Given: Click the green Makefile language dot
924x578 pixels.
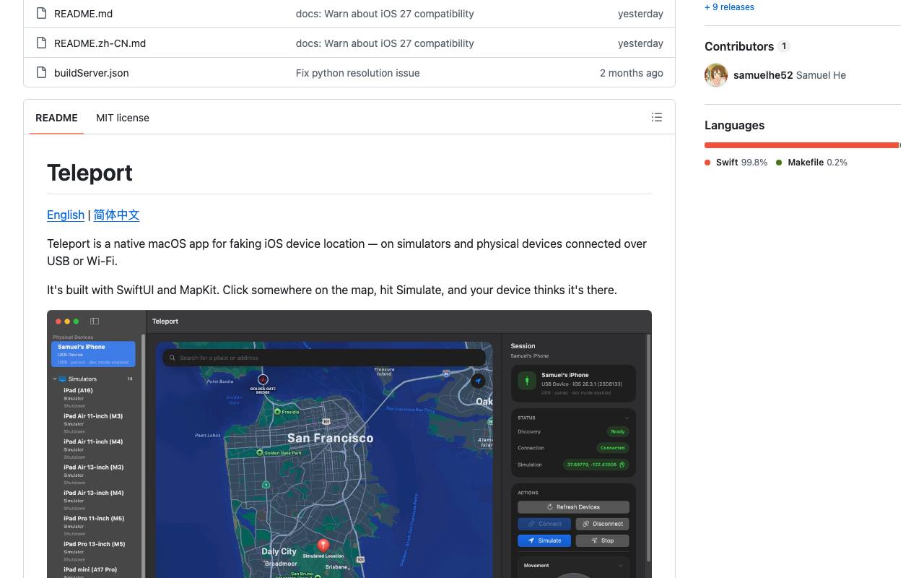Looking at the screenshot, I should tap(779, 163).
